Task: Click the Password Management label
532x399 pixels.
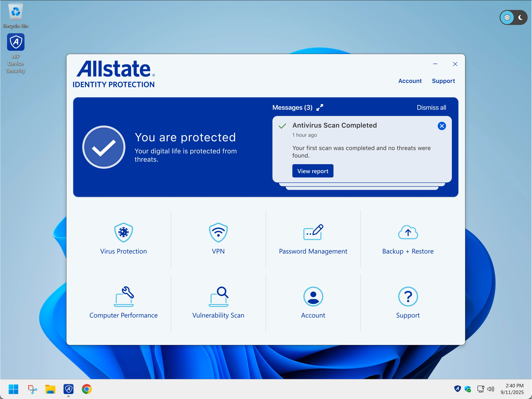Action: coord(313,251)
